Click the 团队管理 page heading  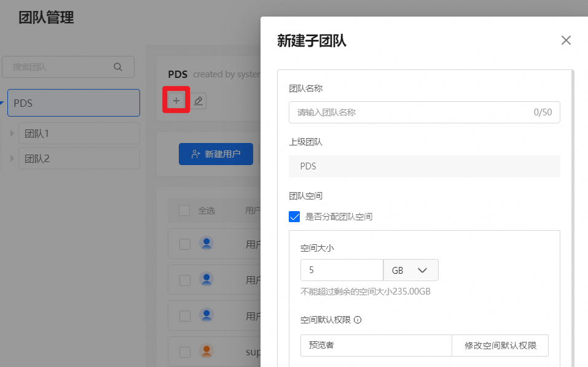coord(47,18)
